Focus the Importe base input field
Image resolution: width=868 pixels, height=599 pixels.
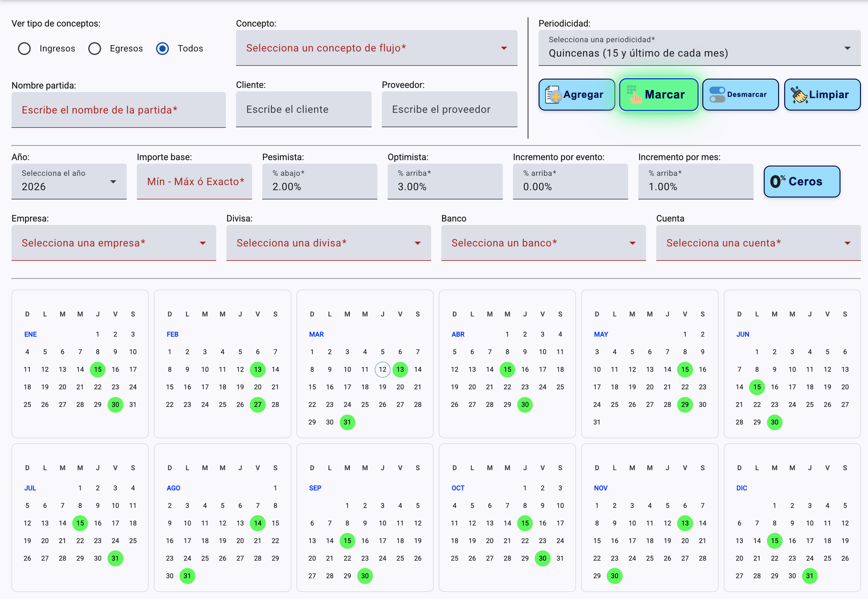click(194, 182)
